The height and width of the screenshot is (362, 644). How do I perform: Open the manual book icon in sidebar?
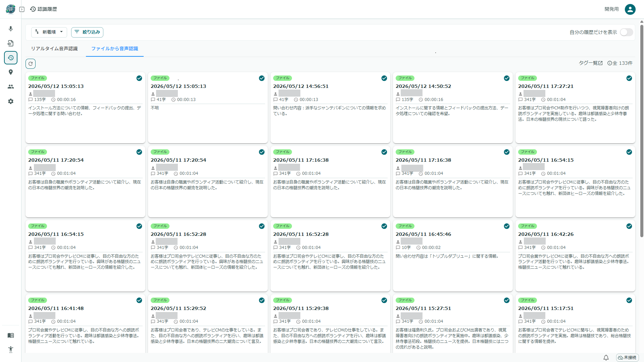(11, 335)
